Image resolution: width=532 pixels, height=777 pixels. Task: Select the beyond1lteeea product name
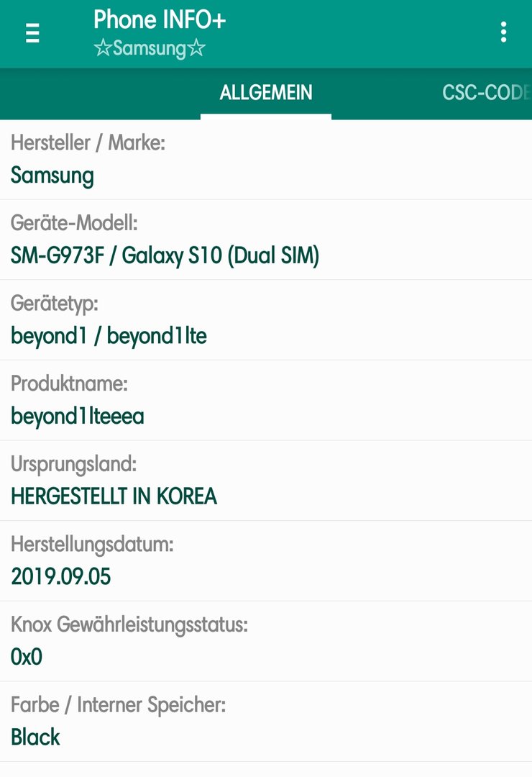tap(77, 417)
